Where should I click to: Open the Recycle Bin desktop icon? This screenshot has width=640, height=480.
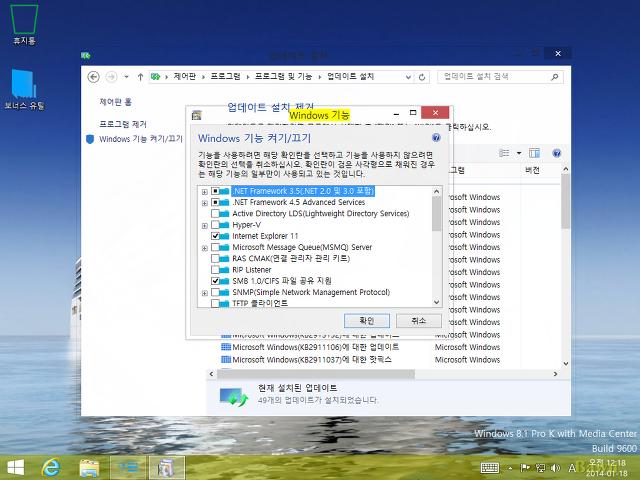click(24, 24)
